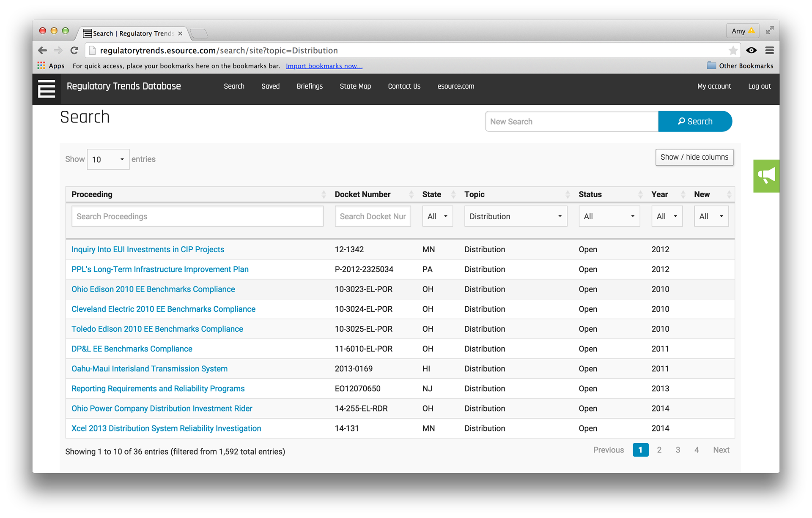Open the hamburger menu beside Regulatory Trends Database
Viewport: 812px width, 518px height.
[x=47, y=89]
